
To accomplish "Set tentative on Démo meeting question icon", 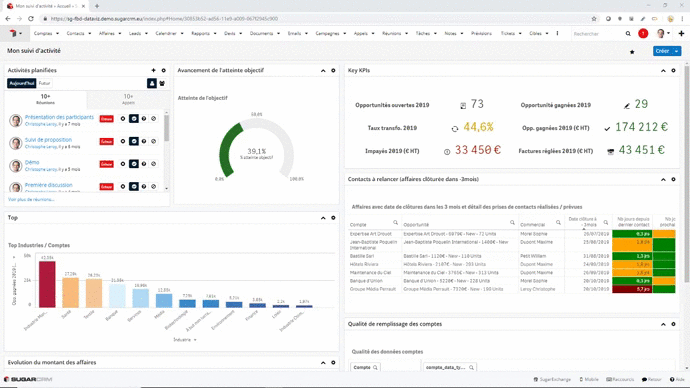I will coord(144,164).
